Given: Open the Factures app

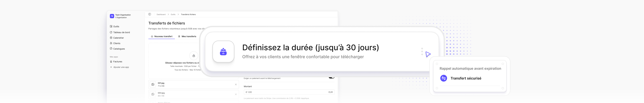Looking at the screenshot, I should pyautogui.click(x=118, y=61).
